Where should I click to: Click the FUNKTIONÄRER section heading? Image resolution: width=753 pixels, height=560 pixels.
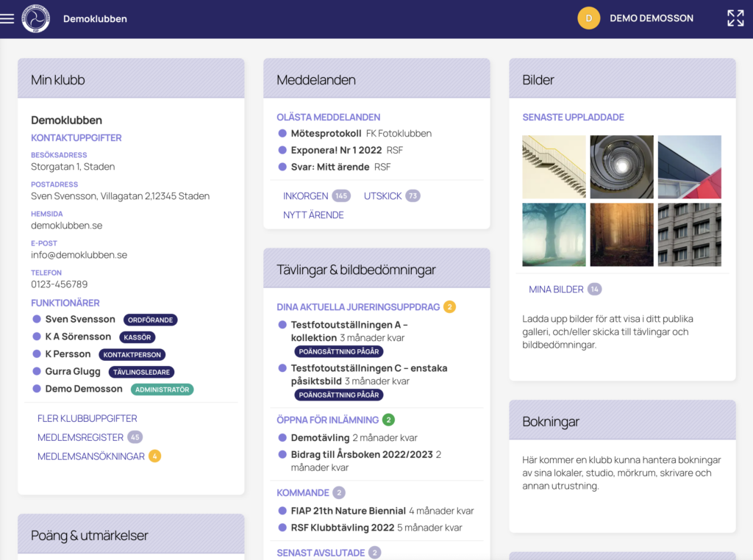[x=65, y=303]
